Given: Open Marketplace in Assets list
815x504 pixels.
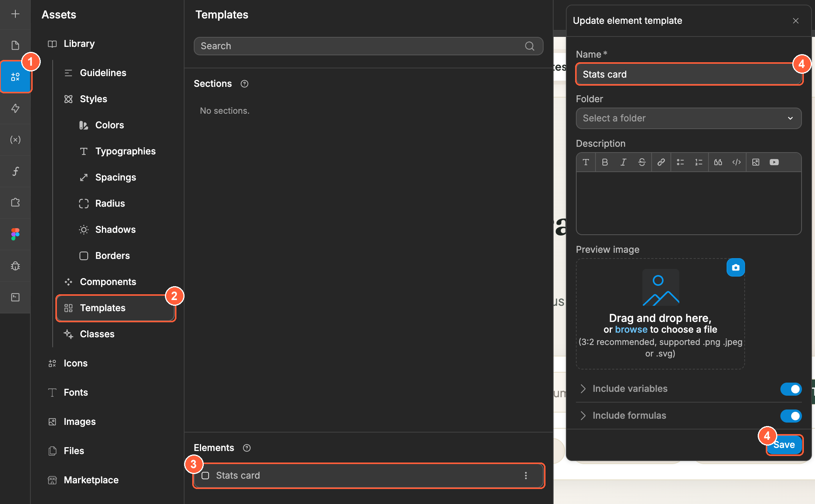Looking at the screenshot, I should 91,480.
